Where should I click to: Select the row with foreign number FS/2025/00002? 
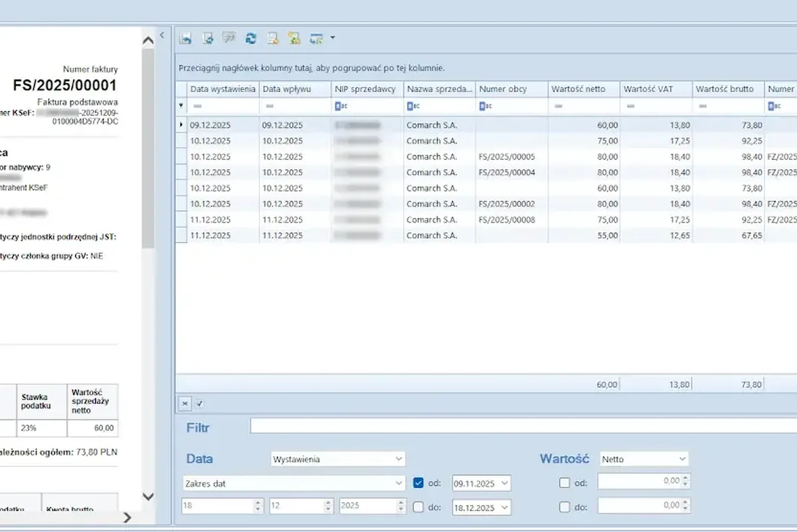coord(486,204)
